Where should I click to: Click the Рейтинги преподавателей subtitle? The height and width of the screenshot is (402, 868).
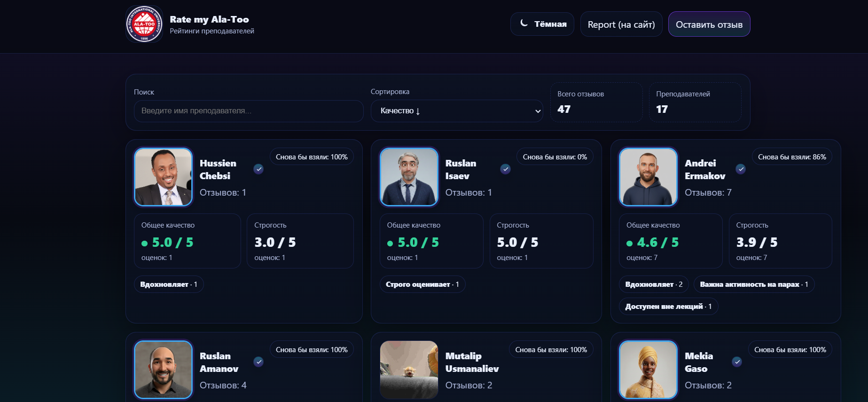(212, 31)
